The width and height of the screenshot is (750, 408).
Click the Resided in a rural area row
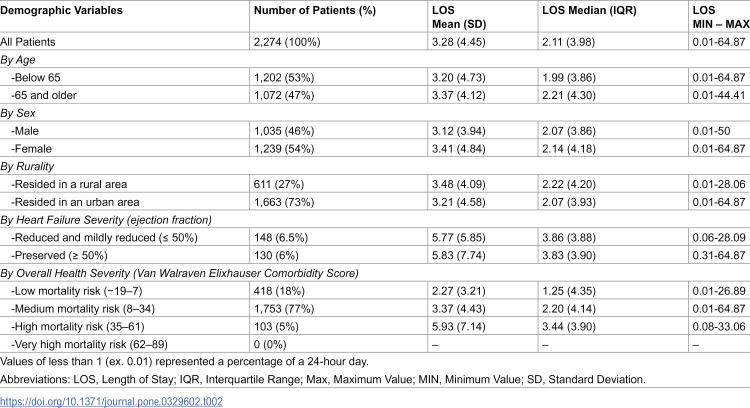(375, 184)
